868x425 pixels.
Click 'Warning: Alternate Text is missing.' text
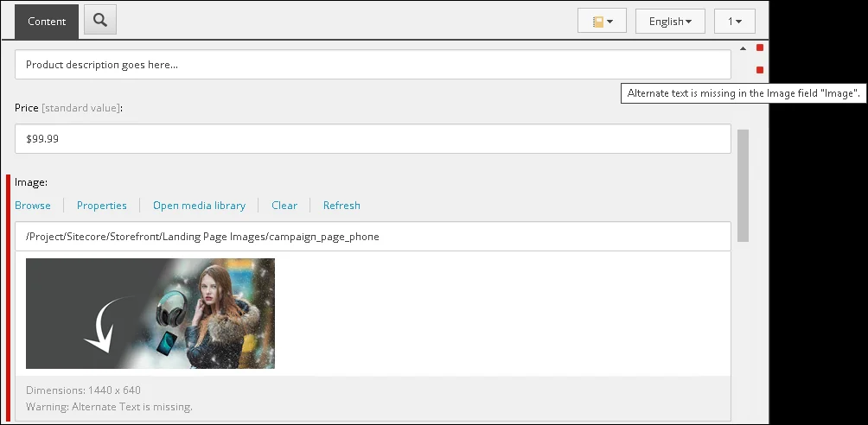click(109, 407)
